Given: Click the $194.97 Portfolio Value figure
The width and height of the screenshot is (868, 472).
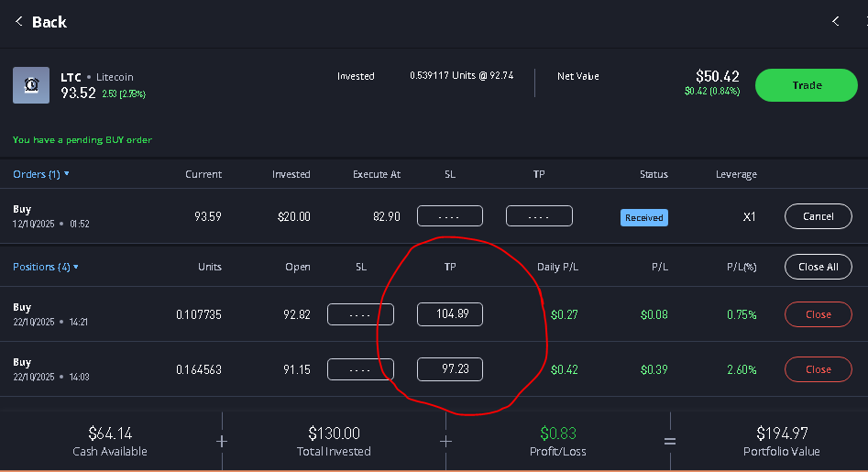Looking at the screenshot, I should point(781,433).
